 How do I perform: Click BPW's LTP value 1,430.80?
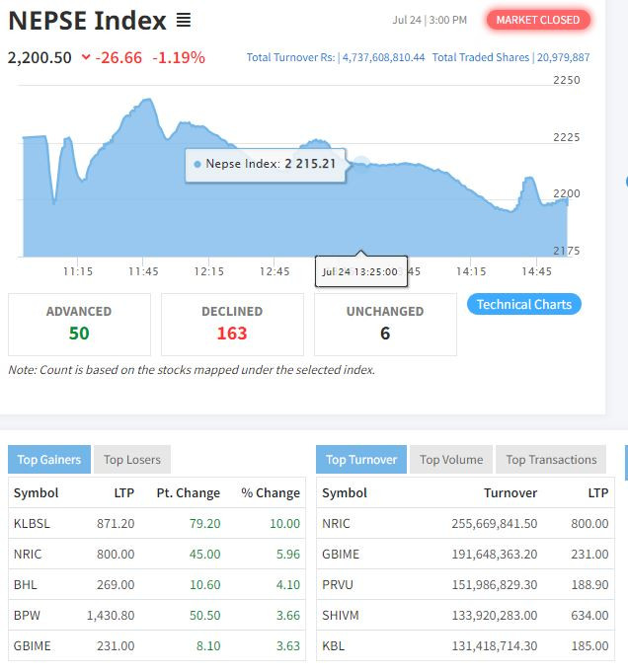click(111, 616)
